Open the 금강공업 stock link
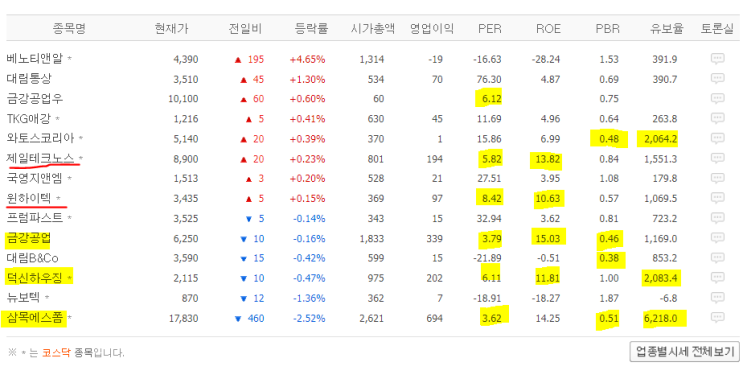Viewport: 743px width, 383px height. click(28, 238)
